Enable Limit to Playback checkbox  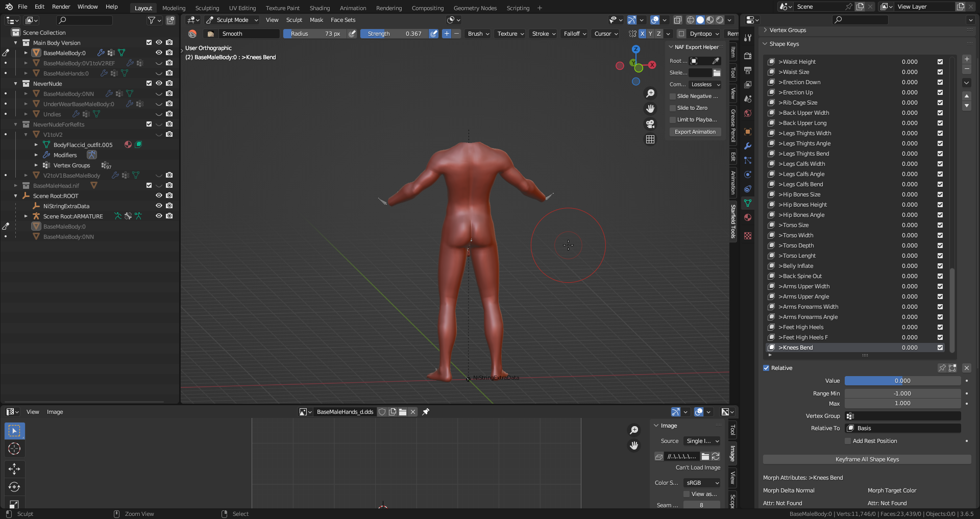(x=673, y=119)
